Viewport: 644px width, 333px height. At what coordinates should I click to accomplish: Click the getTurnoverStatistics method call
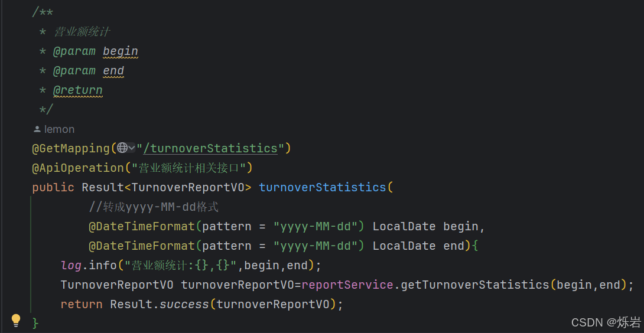click(474, 285)
